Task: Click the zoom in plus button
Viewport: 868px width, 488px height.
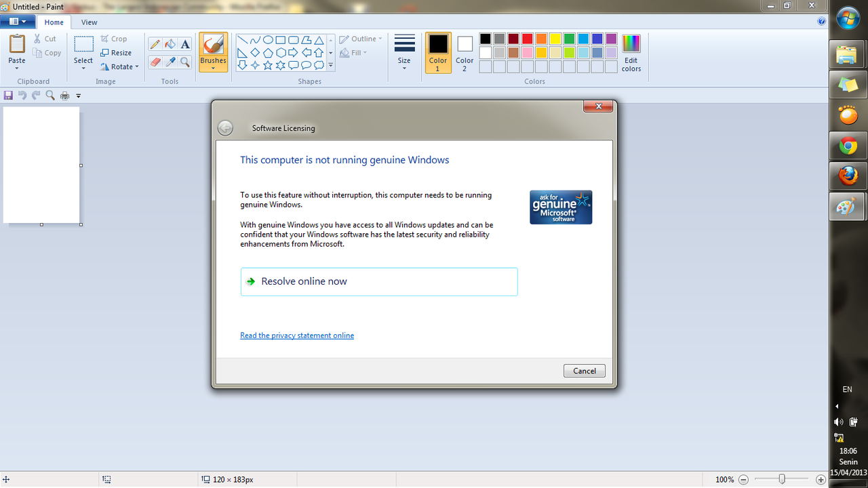Action: click(821, 479)
